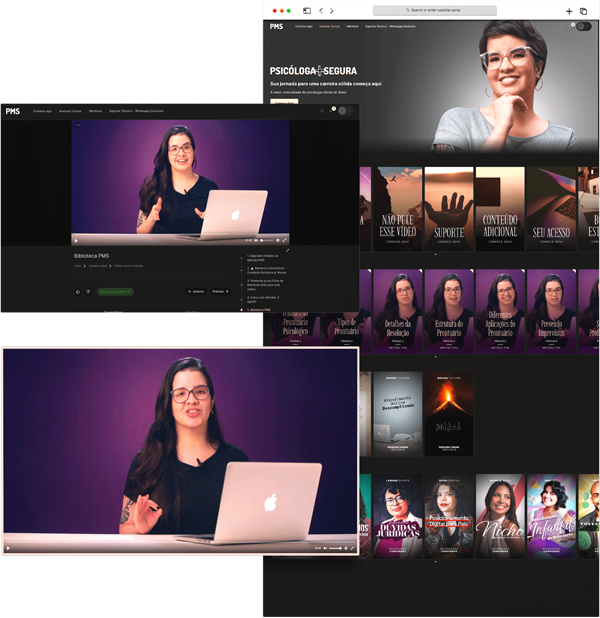Screen dimensions: 600x618
Task: Focus the 'Search or enter website name' bar
Action: 434,10
